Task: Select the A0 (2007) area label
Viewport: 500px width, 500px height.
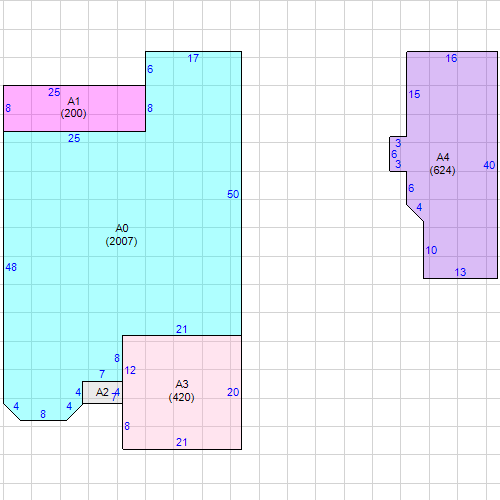Action: [x=121, y=235]
